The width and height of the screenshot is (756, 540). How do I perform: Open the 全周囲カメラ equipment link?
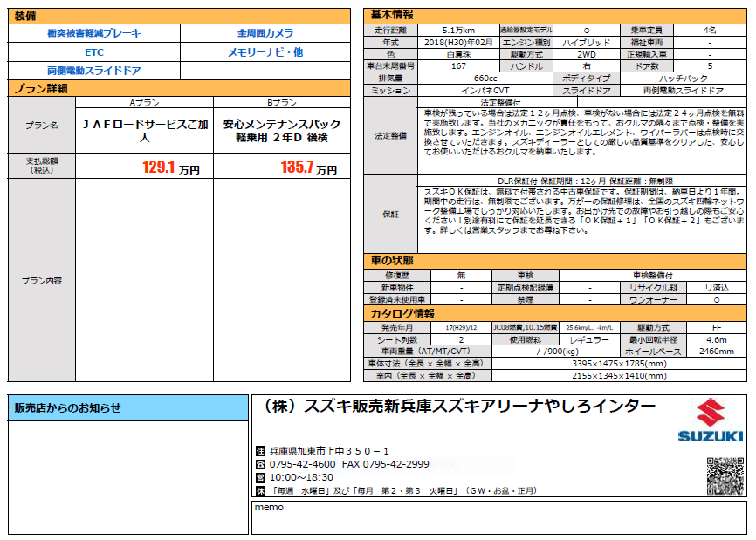click(x=265, y=33)
